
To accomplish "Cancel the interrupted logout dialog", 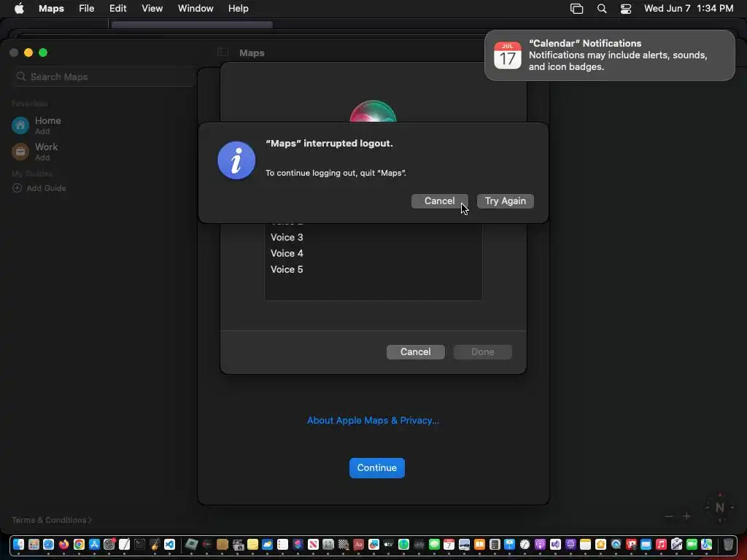I will [x=439, y=201].
